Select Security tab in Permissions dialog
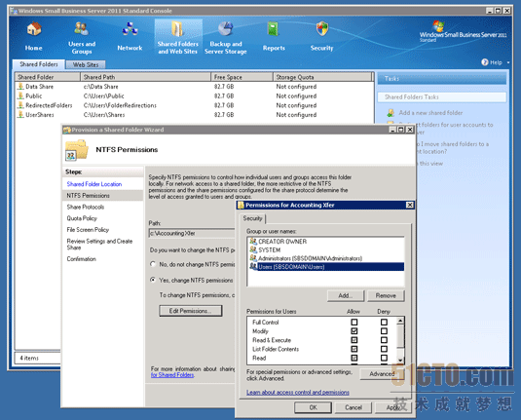The width and height of the screenshot is (521, 420). pos(252,218)
